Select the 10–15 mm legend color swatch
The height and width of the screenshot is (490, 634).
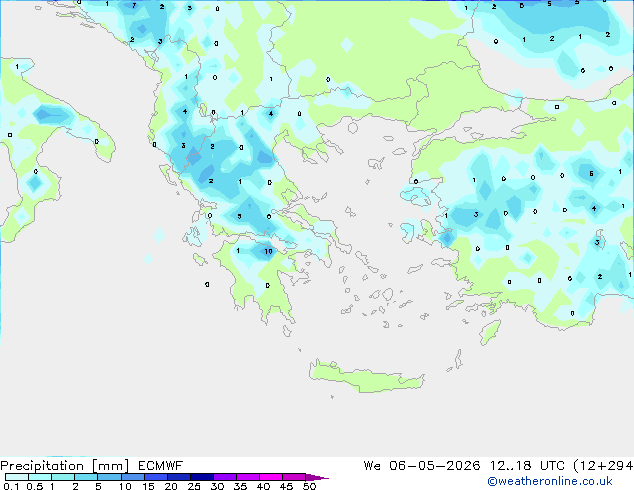coord(132,477)
